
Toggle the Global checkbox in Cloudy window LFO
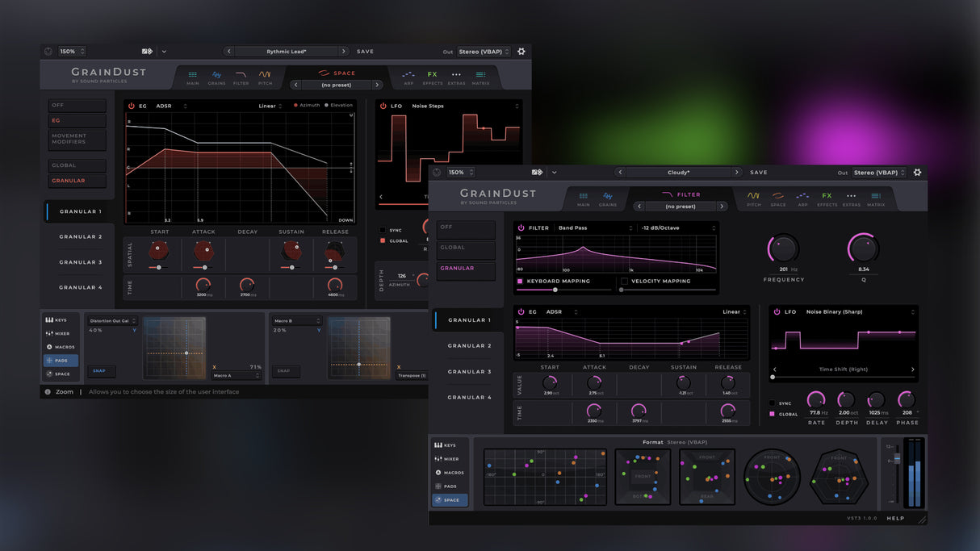point(772,414)
